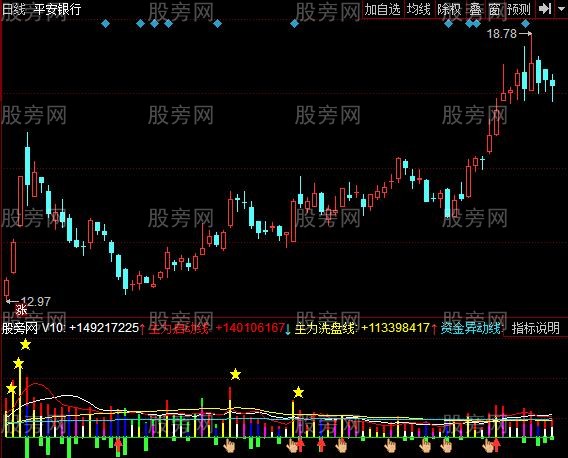Click the 主力洗盘线 legend label

[325, 329]
